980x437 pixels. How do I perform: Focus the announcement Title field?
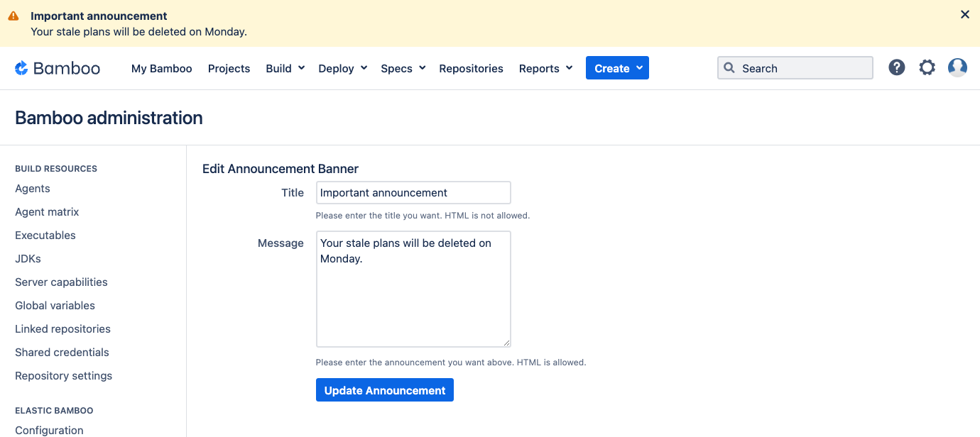[x=413, y=193]
